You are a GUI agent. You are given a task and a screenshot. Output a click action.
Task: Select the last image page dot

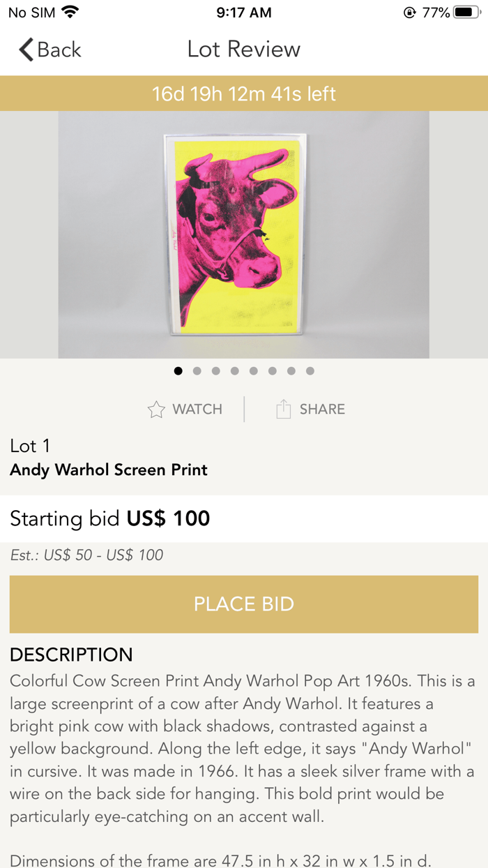[310, 371]
